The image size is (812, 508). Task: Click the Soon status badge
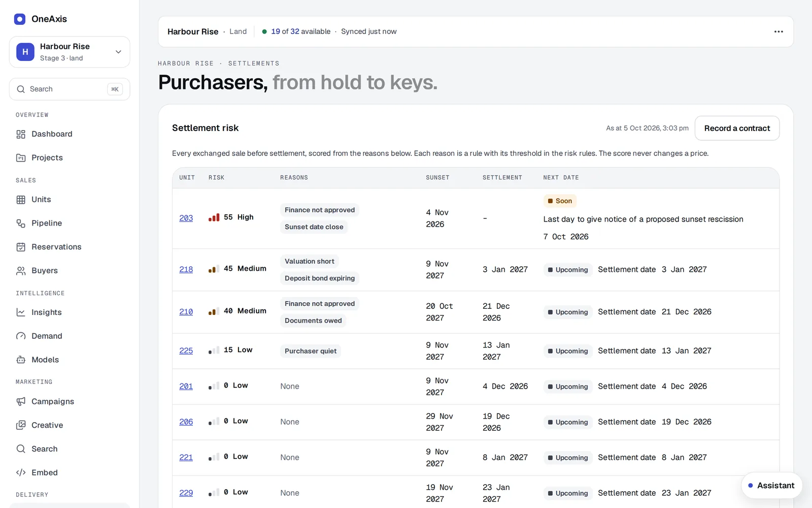(x=560, y=201)
